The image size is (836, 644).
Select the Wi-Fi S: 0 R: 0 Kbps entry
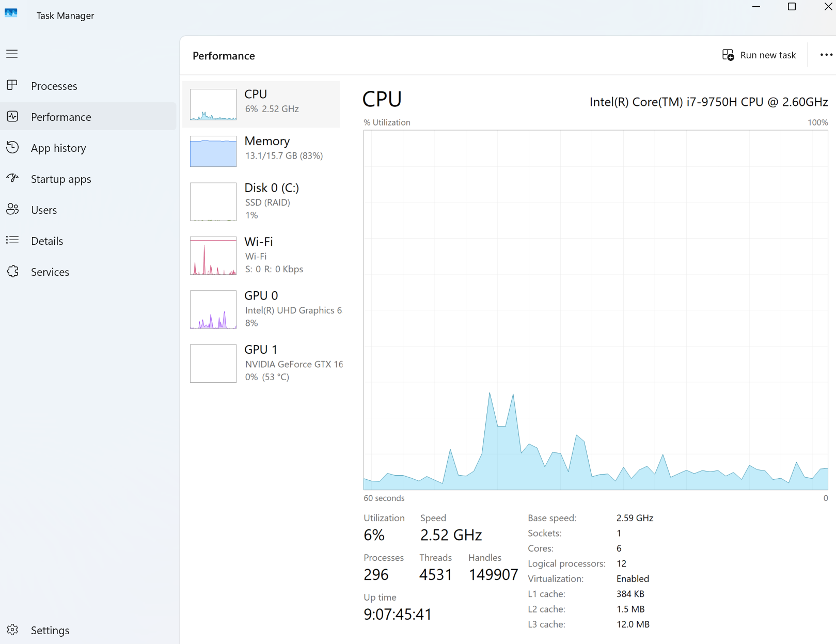click(x=261, y=256)
